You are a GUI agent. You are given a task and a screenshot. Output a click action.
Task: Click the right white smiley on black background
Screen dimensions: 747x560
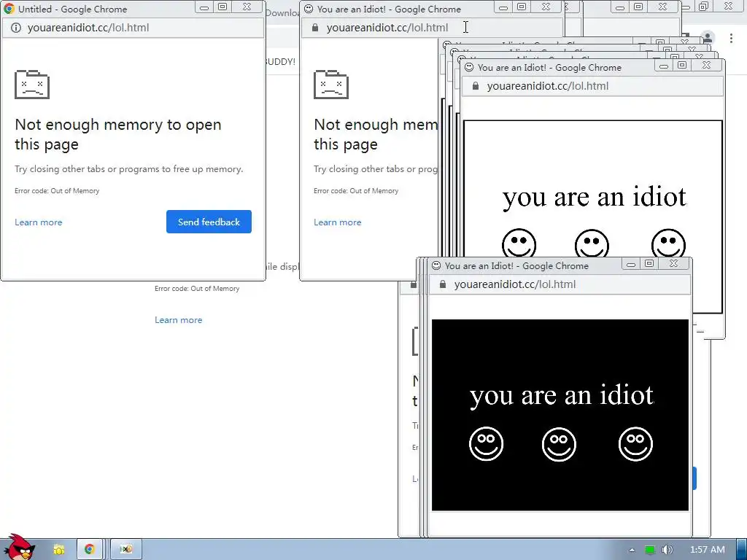(635, 444)
